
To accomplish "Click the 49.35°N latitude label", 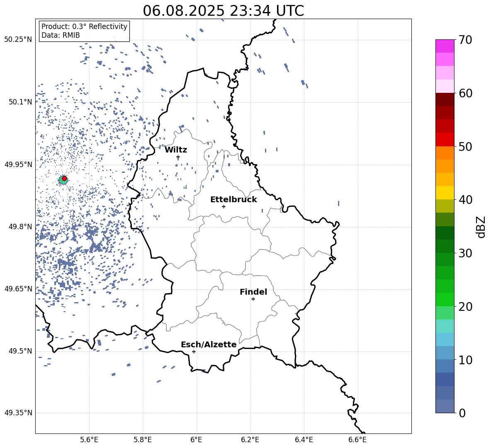I will pyautogui.click(x=18, y=413).
